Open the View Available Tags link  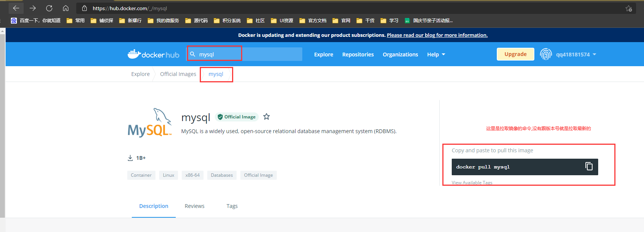click(472, 182)
